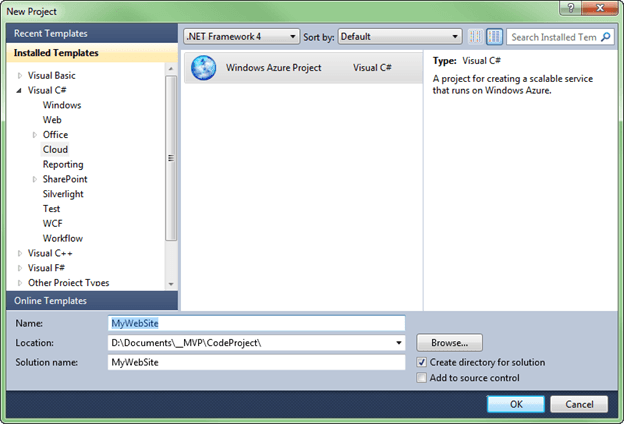The image size is (624, 424).
Task: Switch to medium icons view
Action: point(494,37)
